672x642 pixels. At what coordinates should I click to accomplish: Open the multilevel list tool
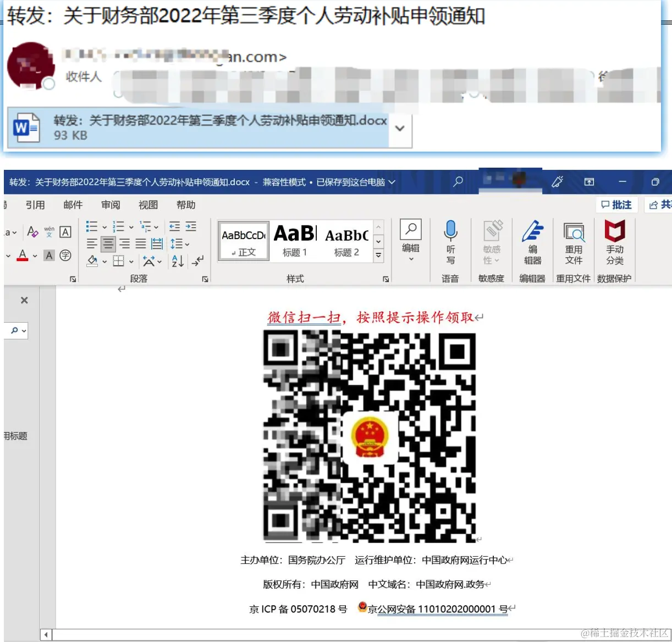(x=145, y=226)
